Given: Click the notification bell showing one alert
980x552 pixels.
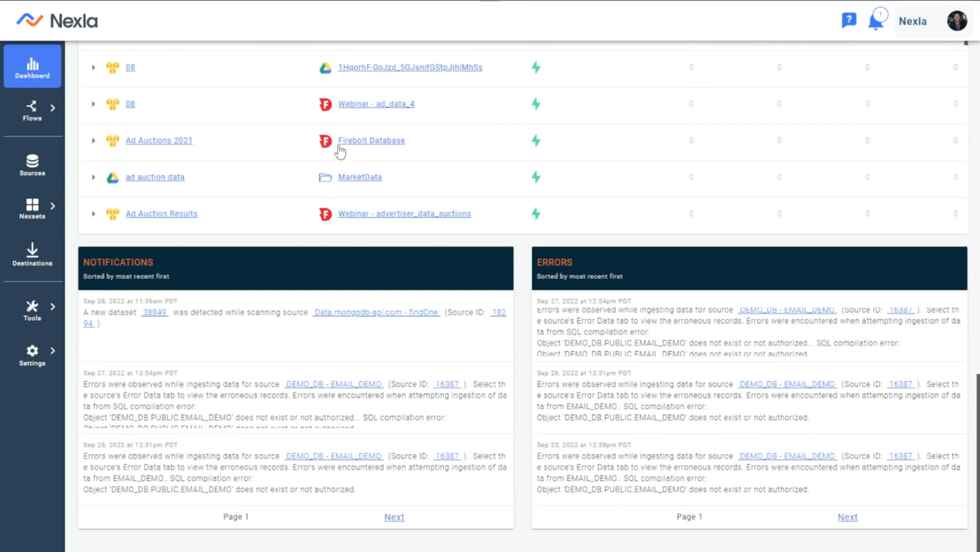Looking at the screenshot, I should pos(877,21).
